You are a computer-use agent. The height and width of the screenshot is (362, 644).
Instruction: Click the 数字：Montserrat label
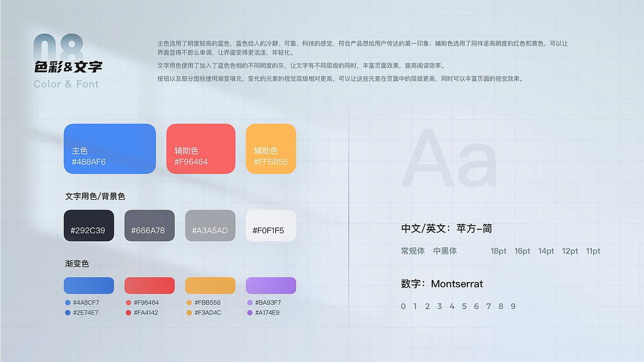tap(442, 284)
